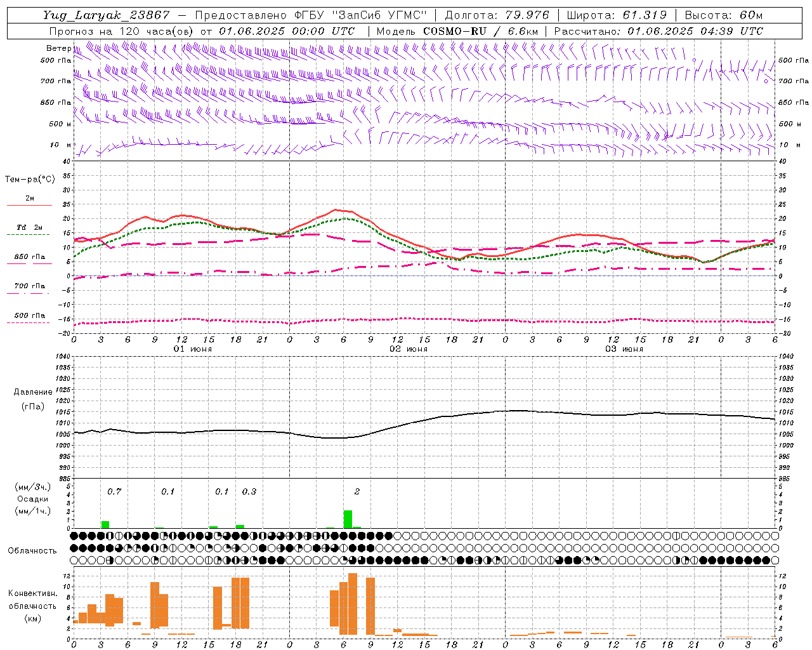The height and width of the screenshot is (650, 812).
Task: Click the red 2м legend line sample
Action: [x=29, y=205]
